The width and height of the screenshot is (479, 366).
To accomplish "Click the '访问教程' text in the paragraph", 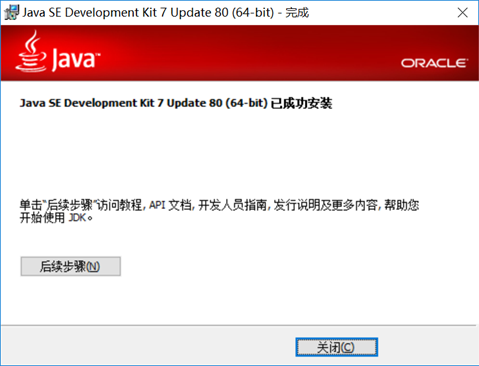I will [119, 205].
